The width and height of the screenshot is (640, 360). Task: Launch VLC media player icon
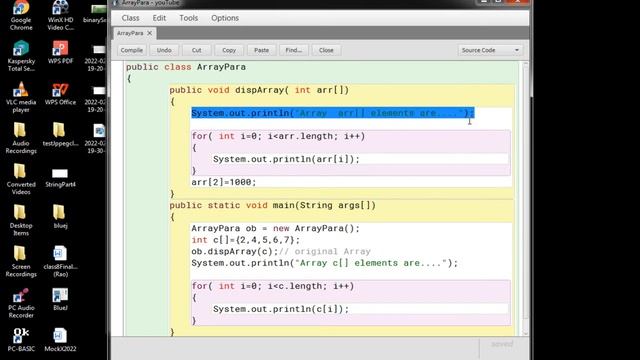[21, 97]
